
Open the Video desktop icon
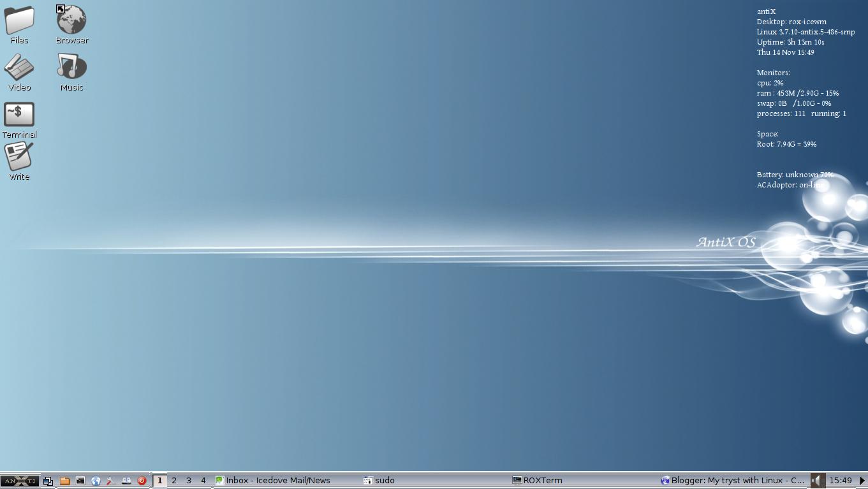point(19,72)
